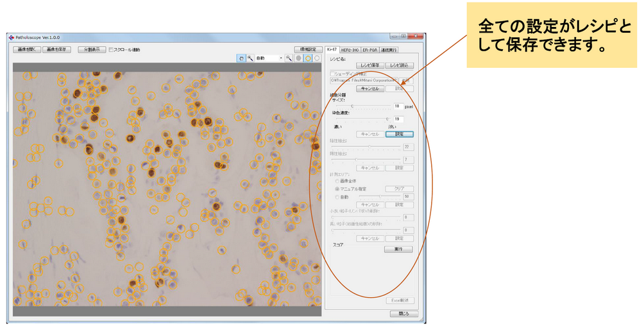Click キャンセル under the shading file path
Image resolution: width=644 pixels, height=328 pixels.
coord(370,88)
